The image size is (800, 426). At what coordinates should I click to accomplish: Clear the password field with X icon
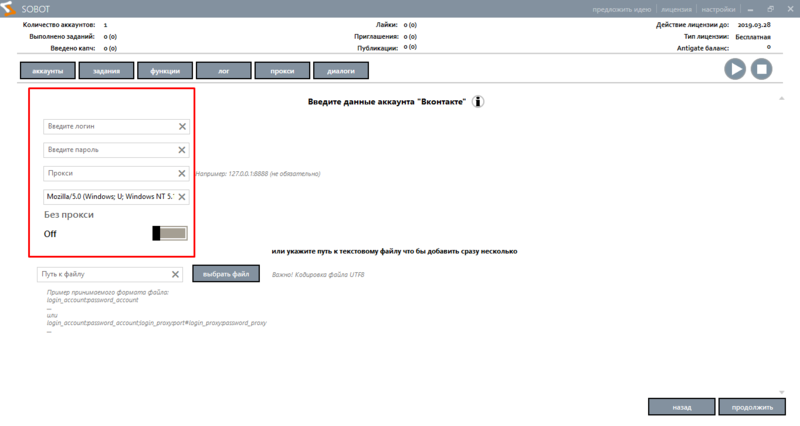coord(182,150)
